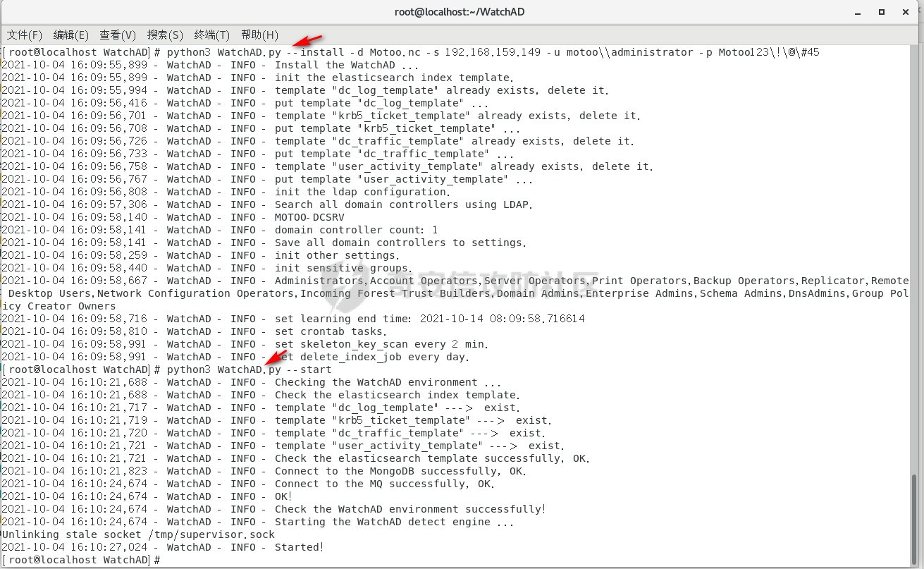Image resolution: width=924 pixels, height=569 pixels.
Task: Open the 文件(F) menu
Action: (25, 35)
